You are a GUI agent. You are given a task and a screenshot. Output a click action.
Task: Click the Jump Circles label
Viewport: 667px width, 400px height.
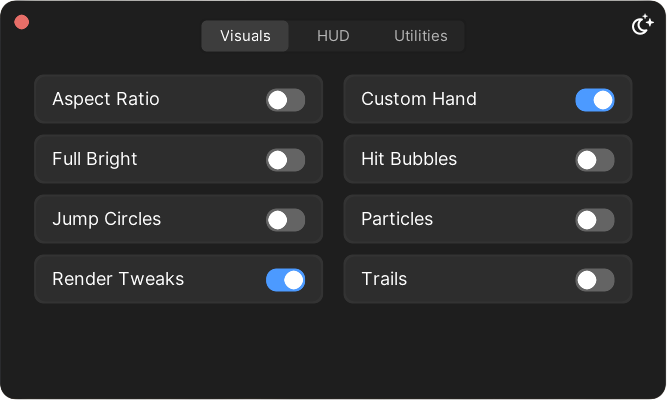click(106, 220)
